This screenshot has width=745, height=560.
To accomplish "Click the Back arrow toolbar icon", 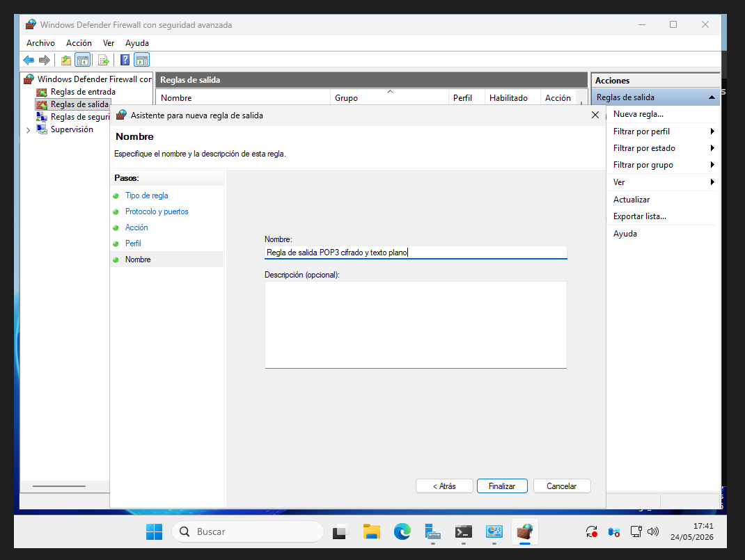I will (29, 61).
